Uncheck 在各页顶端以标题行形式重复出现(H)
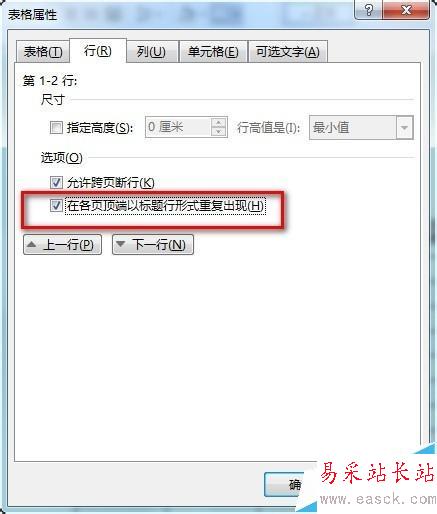 (56, 205)
